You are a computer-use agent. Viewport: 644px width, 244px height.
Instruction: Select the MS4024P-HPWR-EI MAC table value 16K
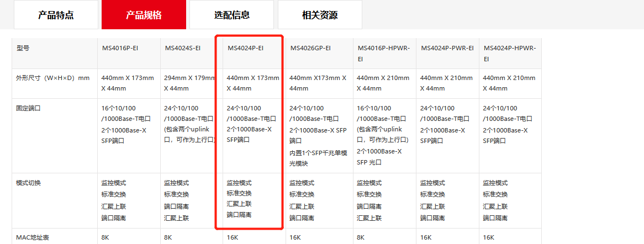point(489,237)
